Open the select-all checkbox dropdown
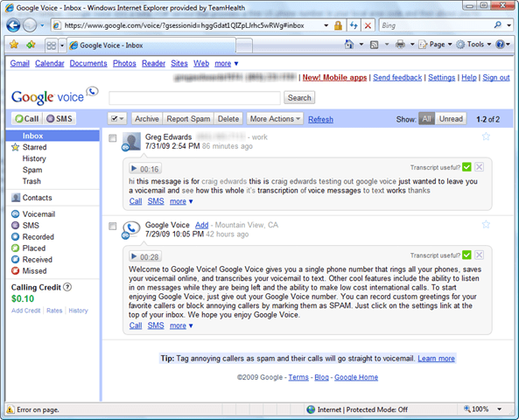Viewport: 519px width, 420px height. pos(117,118)
